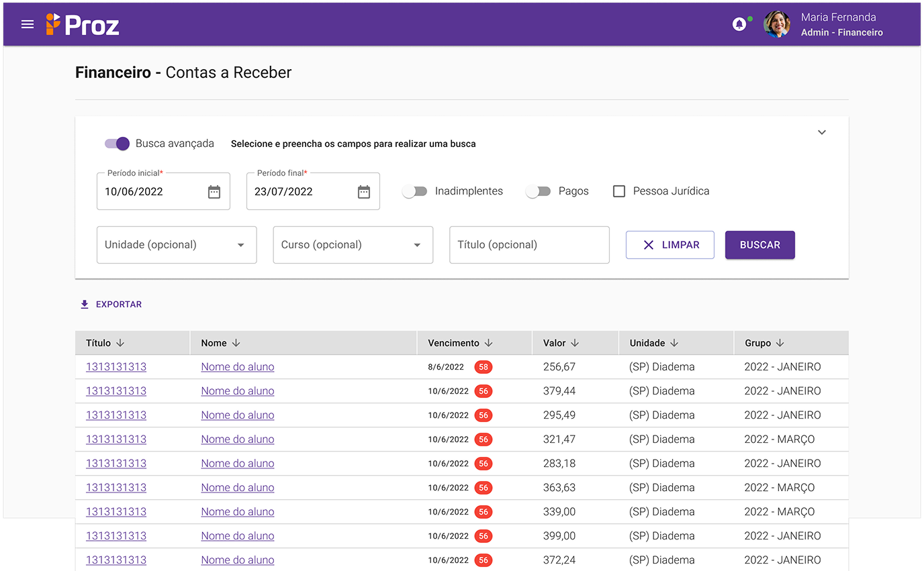Open Maria Fernanda's profile avatar
The height and width of the screenshot is (571, 924).
[x=777, y=24]
